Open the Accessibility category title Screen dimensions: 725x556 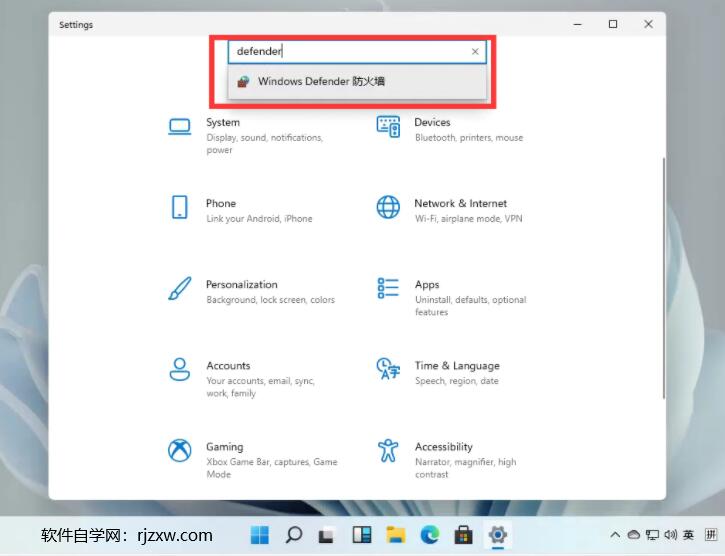tap(444, 447)
